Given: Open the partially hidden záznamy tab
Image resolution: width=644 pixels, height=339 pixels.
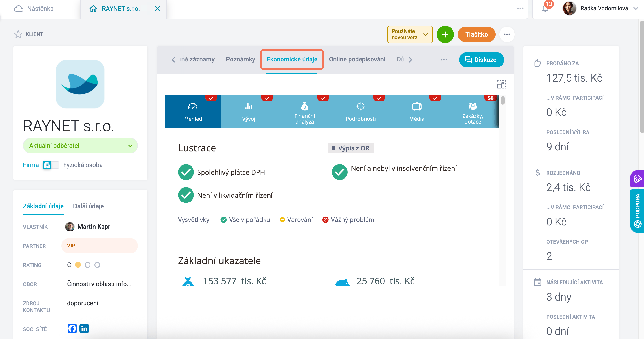Looking at the screenshot, I should [197, 60].
